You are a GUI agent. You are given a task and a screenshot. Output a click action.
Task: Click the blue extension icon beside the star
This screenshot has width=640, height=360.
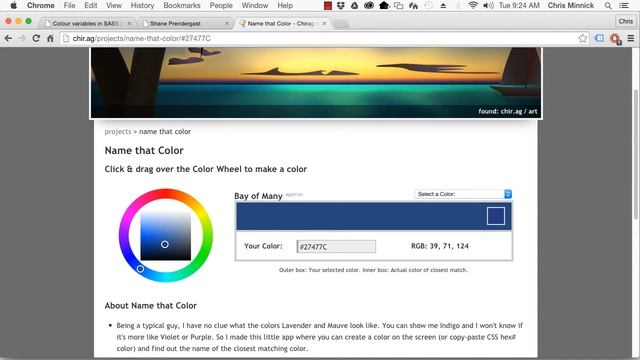[x=599, y=38]
